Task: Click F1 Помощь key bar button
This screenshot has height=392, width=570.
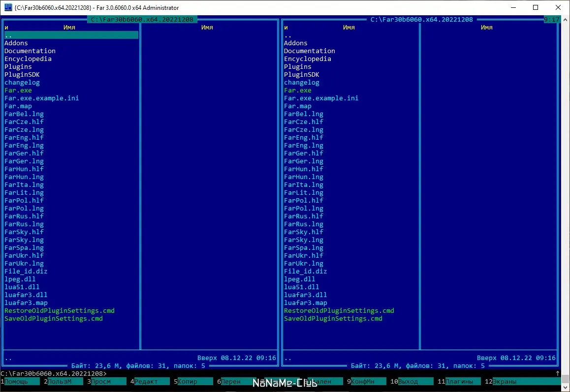Action: click(x=20, y=382)
